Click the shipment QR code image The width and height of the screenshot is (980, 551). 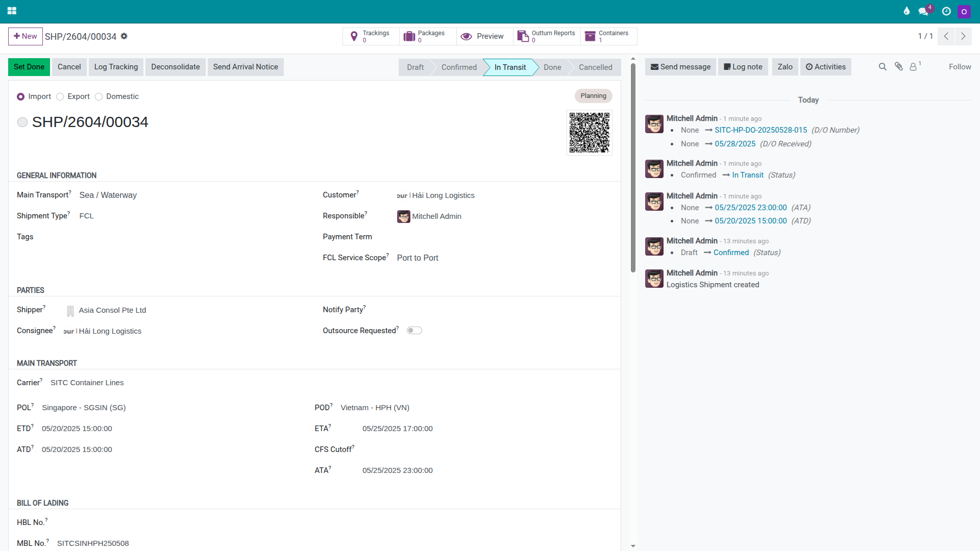pyautogui.click(x=590, y=133)
